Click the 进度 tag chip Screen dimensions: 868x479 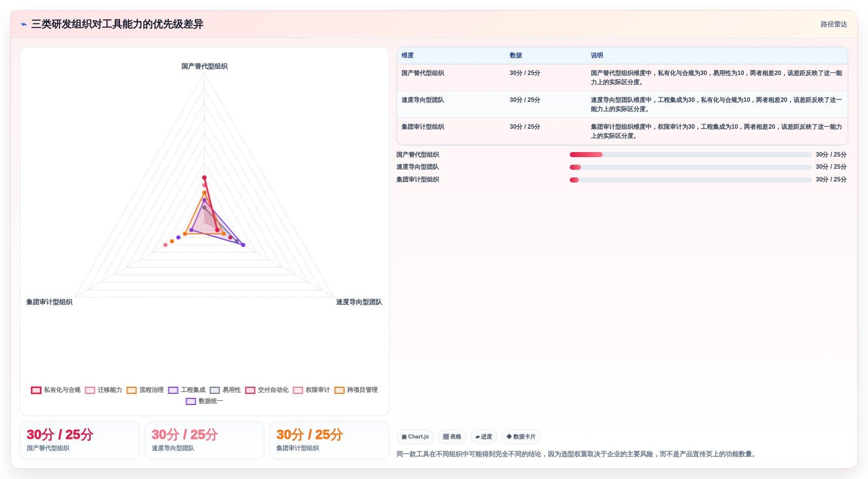coord(484,436)
